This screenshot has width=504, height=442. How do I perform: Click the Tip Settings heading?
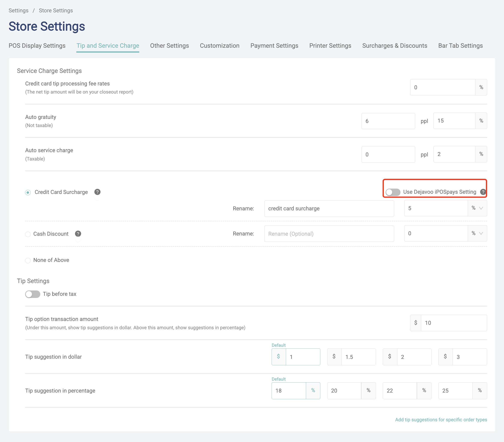click(33, 281)
